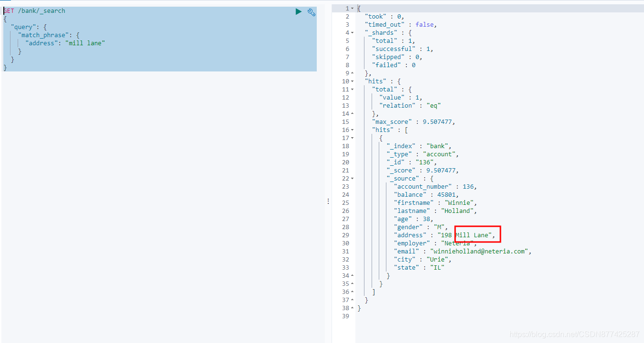Collapse the "_shards" block at line 4
644x343 pixels.
point(353,33)
